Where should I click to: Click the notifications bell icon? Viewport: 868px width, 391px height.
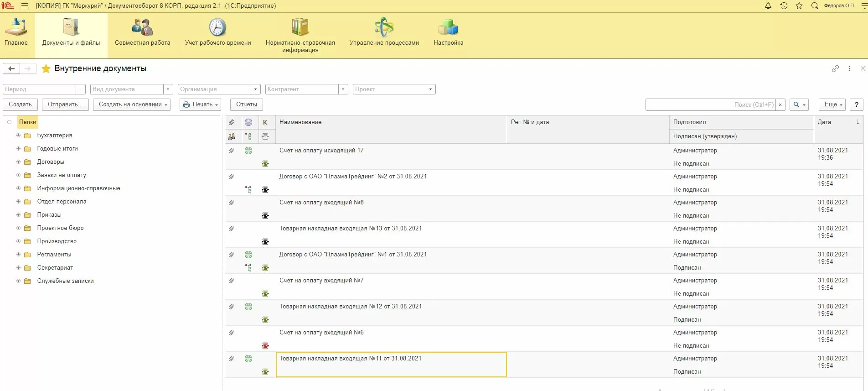pyautogui.click(x=768, y=6)
